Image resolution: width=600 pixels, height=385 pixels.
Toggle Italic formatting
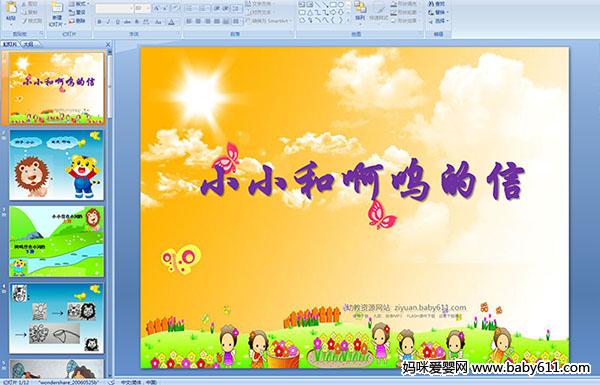tap(108, 22)
